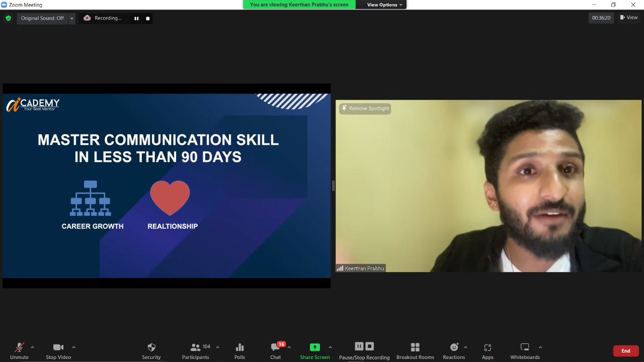Screen dimensions: 644x362
Task: Open the Chat panel
Action: pos(276,351)
